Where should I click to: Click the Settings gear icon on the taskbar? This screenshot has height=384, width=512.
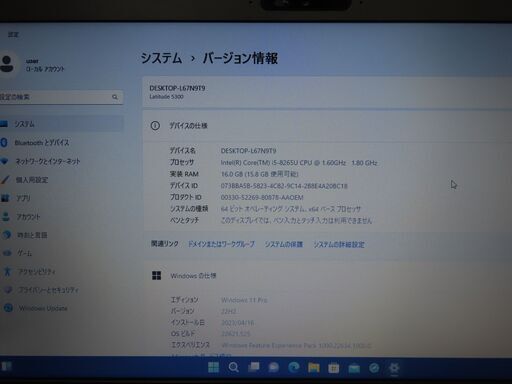[x=394, y=368]
